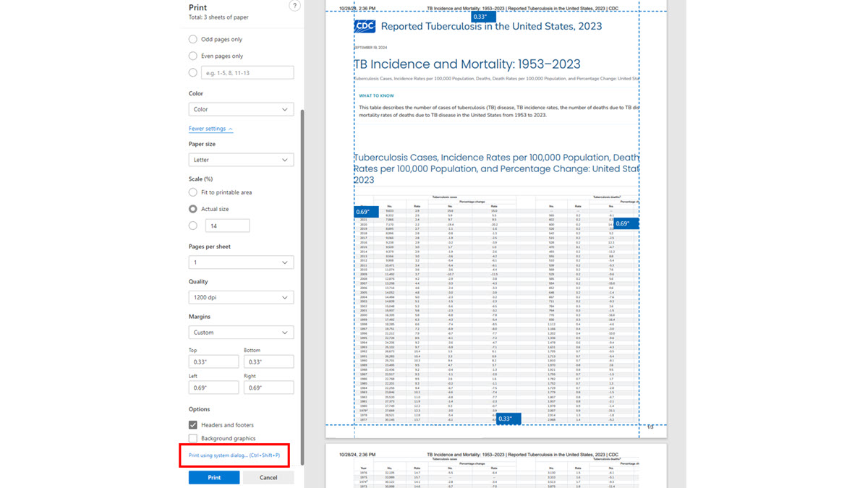Click the Top margin field
Viewport: 868px width, 488px height.
click(213, 361)
